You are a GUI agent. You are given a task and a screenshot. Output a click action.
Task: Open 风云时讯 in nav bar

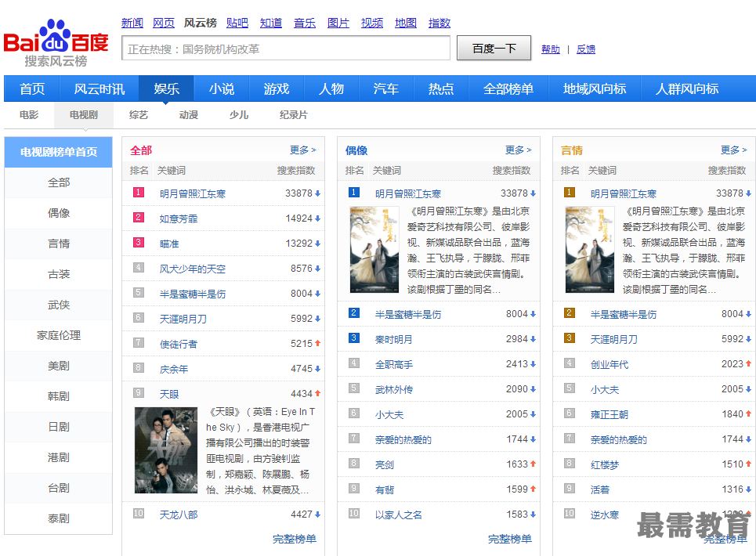click(99, 88)
